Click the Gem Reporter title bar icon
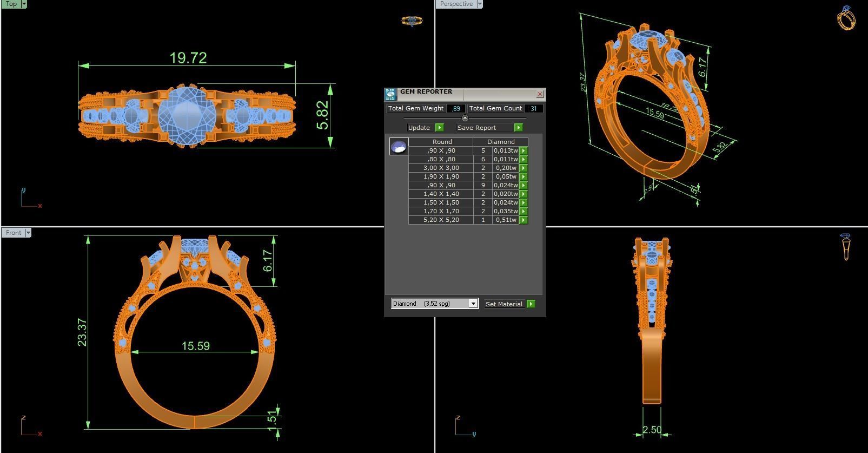This screenshot has width=868, height=453. (x=390, y=95)
